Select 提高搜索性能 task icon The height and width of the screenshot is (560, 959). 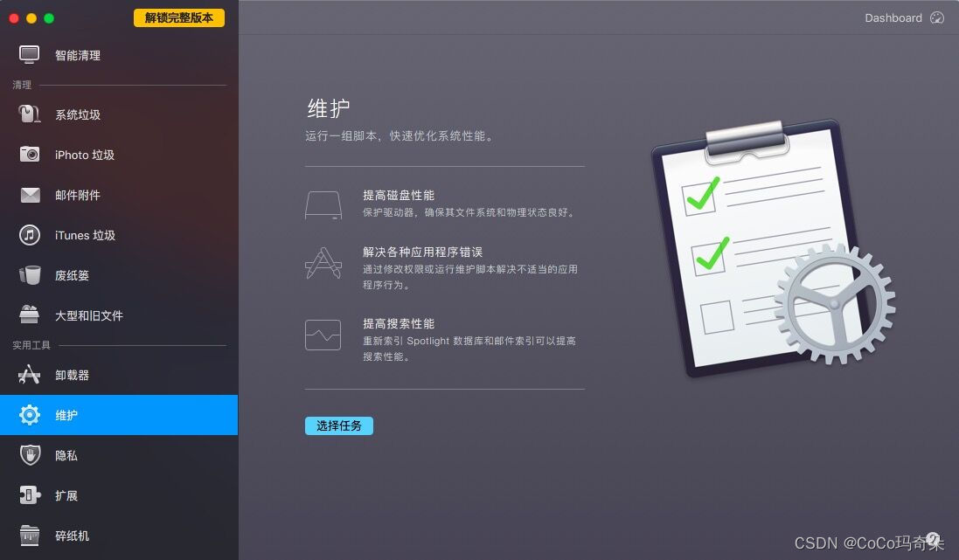pos(323,335)
